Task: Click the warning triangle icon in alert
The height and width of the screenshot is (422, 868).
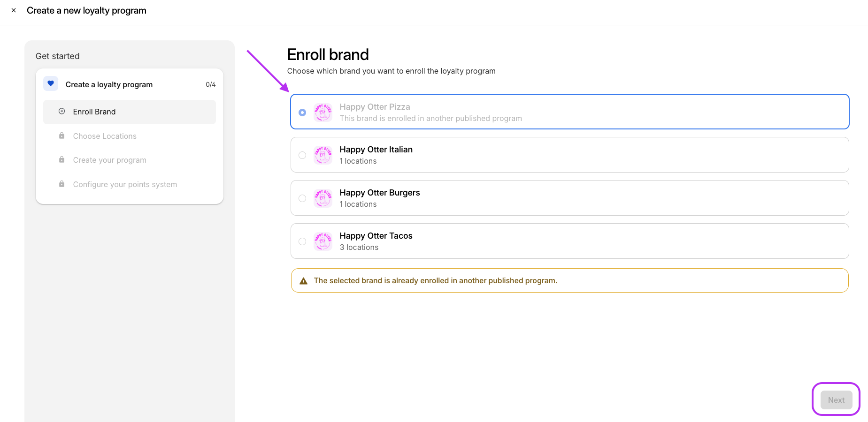Action: (304, 281)
